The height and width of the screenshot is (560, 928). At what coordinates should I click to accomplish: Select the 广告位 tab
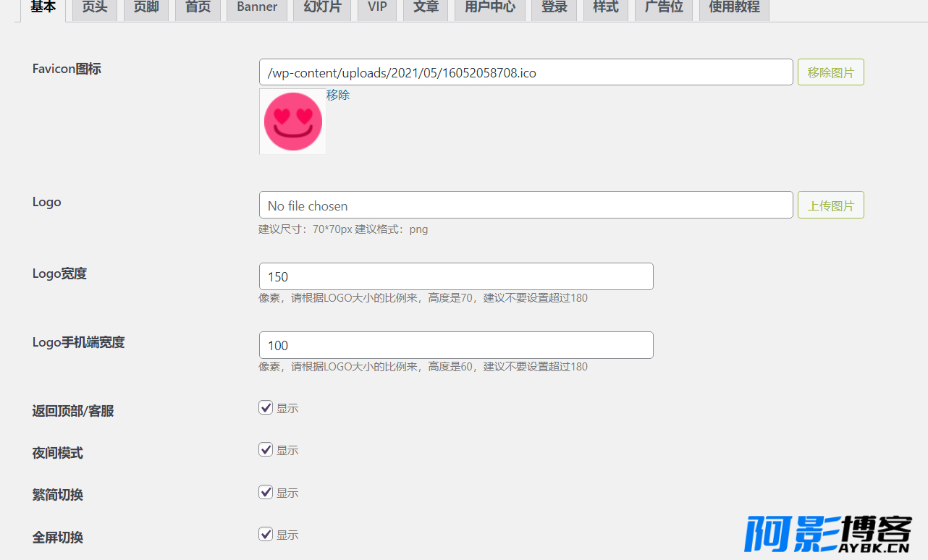664,8
